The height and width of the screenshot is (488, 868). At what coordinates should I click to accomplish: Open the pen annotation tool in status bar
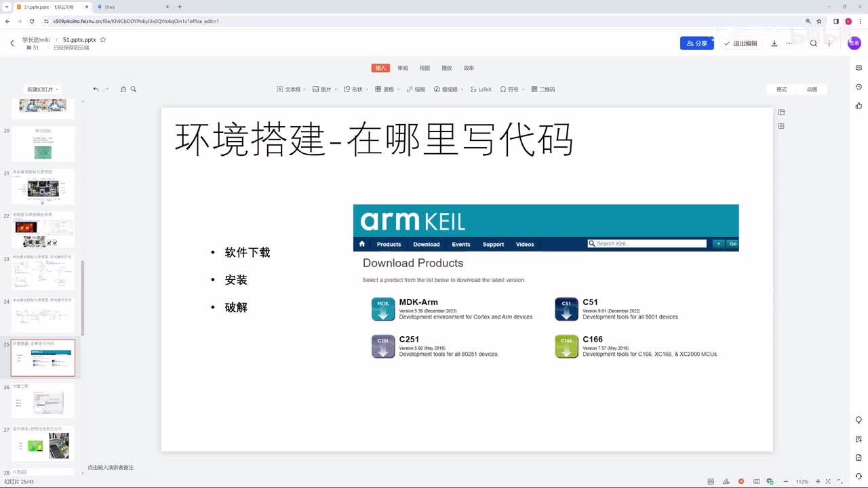[x=726, y=481]
